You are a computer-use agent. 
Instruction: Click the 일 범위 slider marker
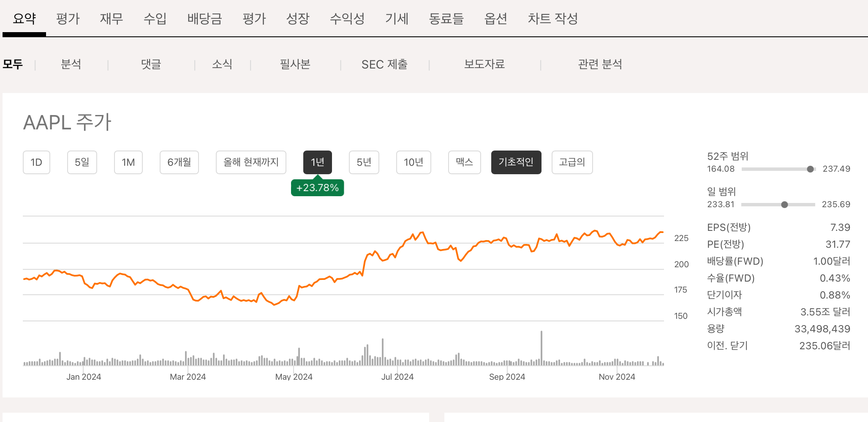784,205
